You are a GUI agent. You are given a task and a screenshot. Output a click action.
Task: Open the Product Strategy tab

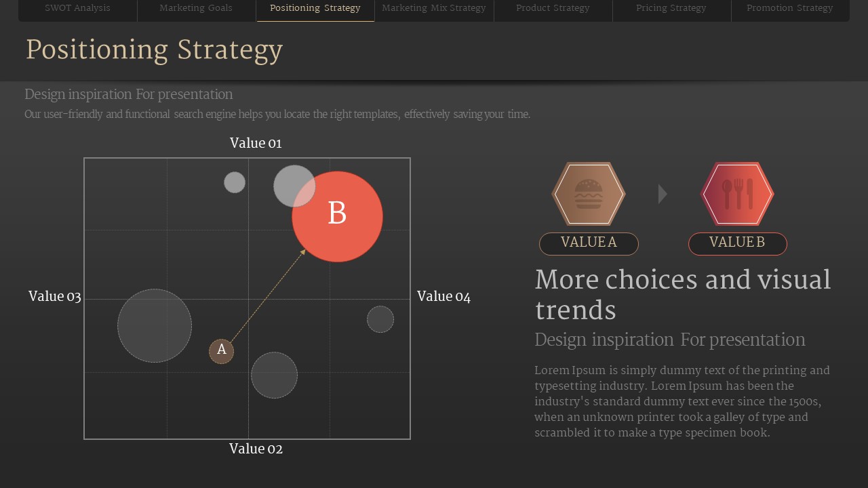pos(553,8)
